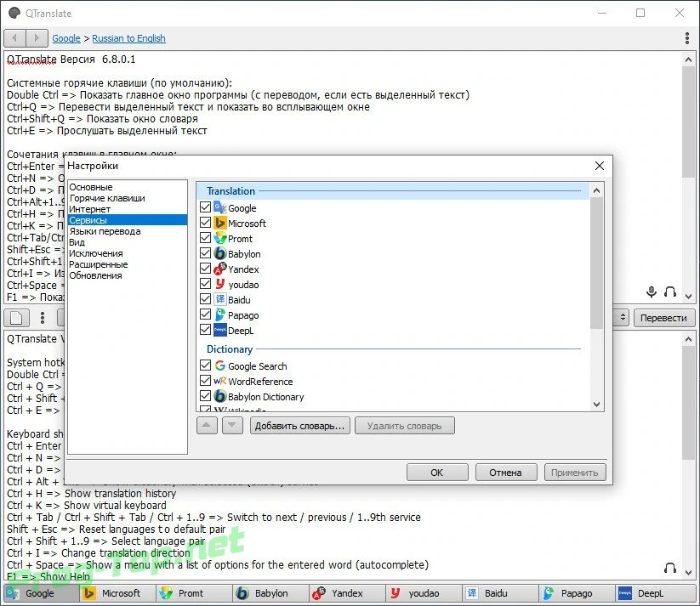This screenshot has width=700, height=606.
Task: Click the back navigation arrow in QTranslate
Action: click(x=14, y=38)
